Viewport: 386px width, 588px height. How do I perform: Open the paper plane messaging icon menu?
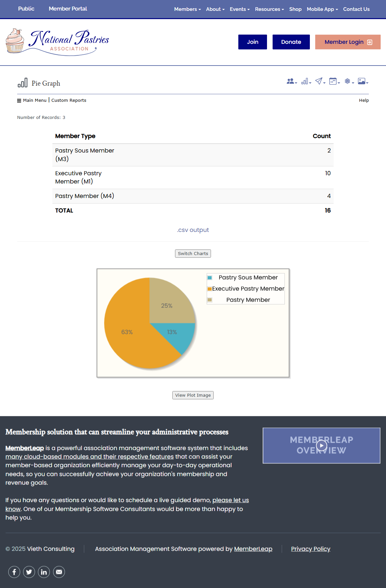320,81
